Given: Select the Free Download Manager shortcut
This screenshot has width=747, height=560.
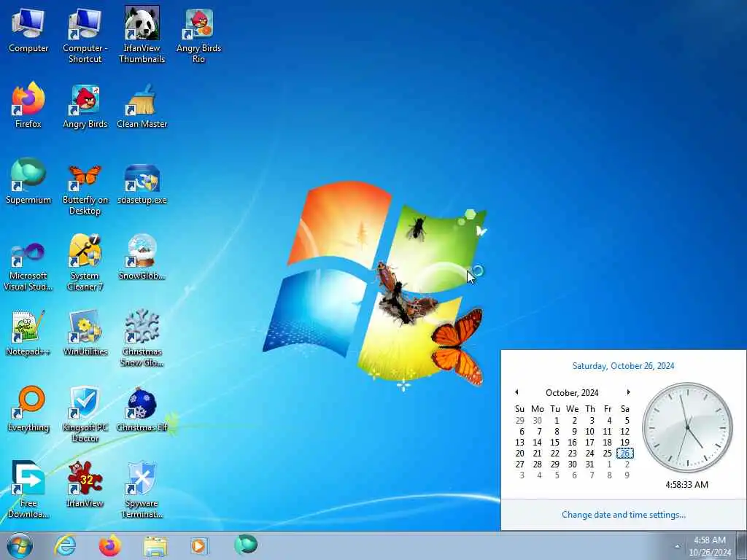Looking at the screenshot, I should pyautogui.click(x=28, y=490).
